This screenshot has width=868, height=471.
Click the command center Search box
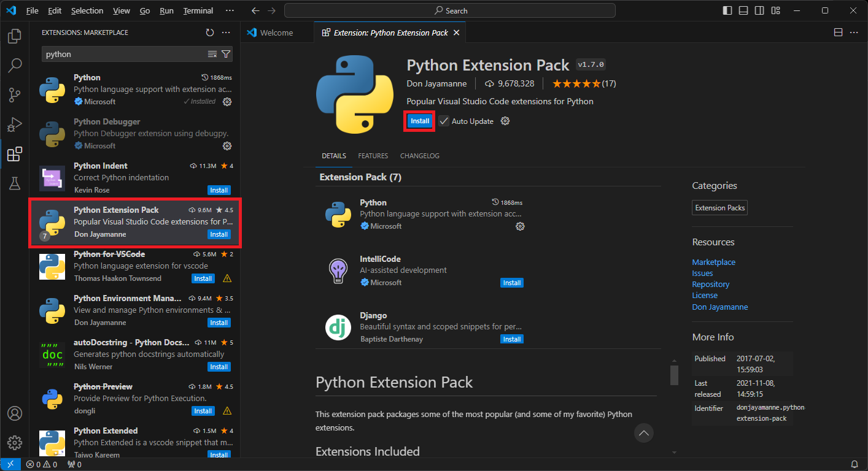[450, 10]
